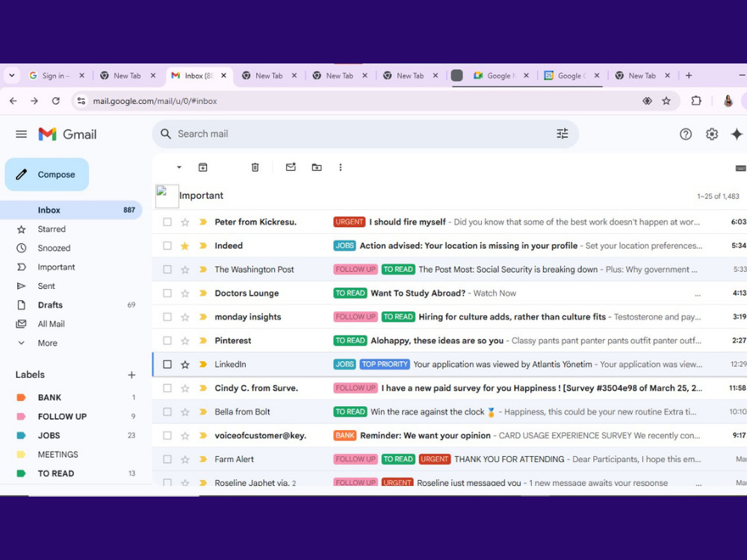747x560 pixels.
Task: Open the All Mail folder
Action: pos(51,324)
